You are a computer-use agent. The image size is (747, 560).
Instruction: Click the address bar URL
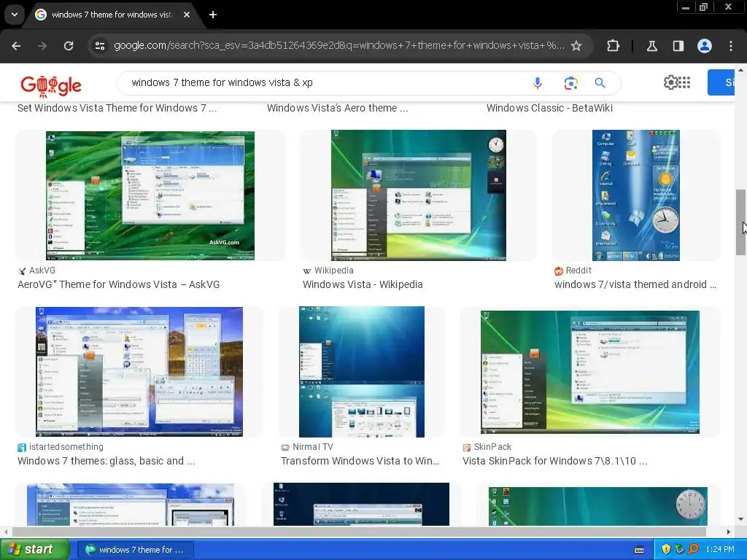point(338,46)
